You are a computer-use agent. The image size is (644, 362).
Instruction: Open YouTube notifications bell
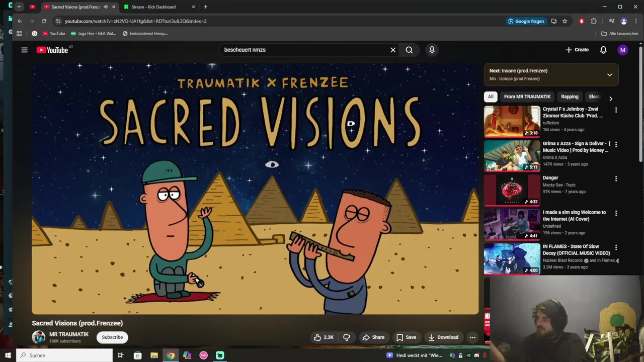tap(603, 50)
